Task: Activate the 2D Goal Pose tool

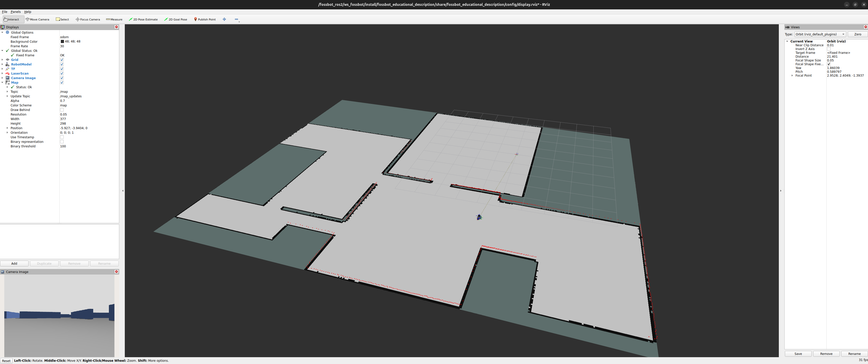Action: 176,19
